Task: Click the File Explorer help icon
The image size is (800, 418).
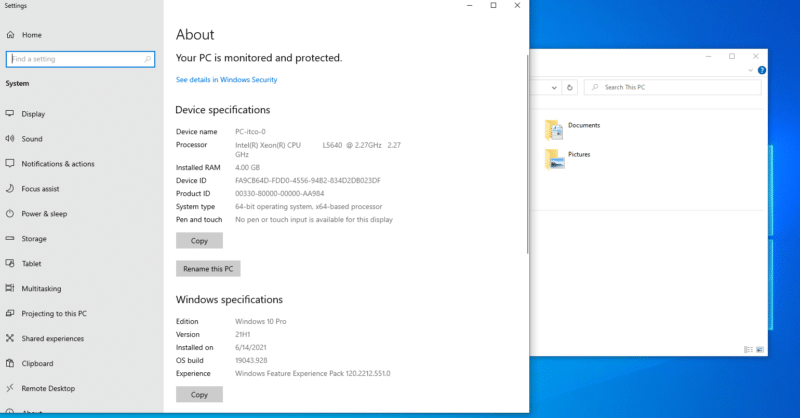Action: click(762, 71)
